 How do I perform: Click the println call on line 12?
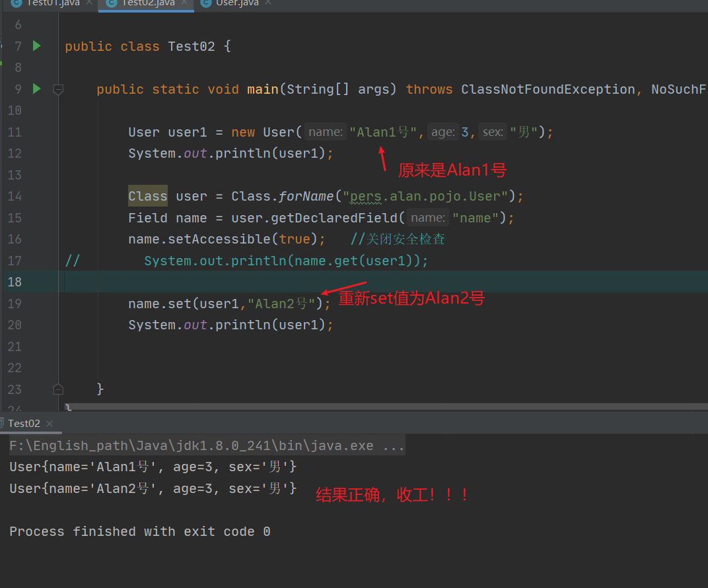243,153
